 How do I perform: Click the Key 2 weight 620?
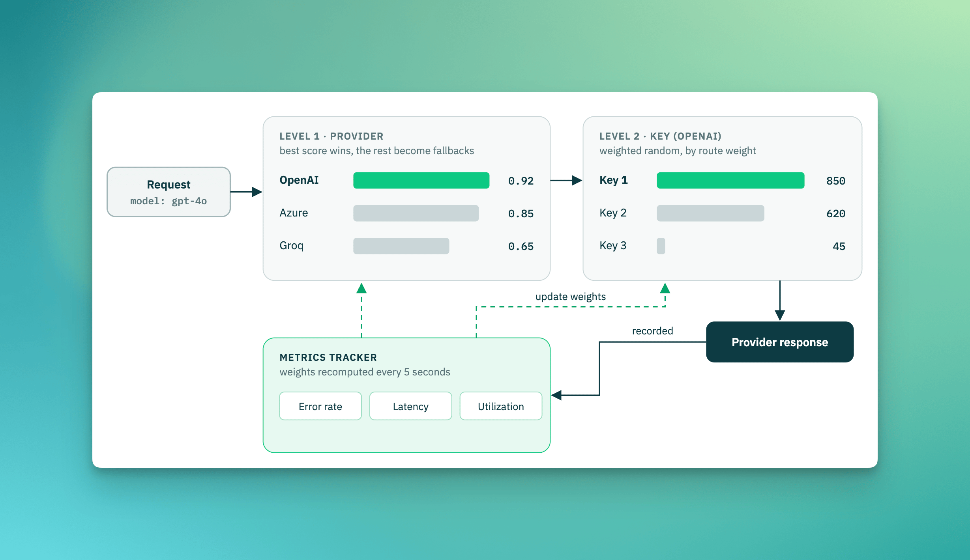click(x=836, y=213)
